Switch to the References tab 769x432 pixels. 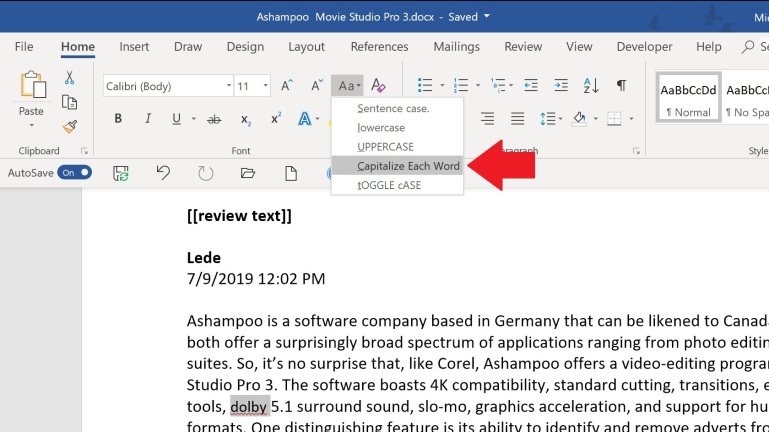[x=379, y=47]
